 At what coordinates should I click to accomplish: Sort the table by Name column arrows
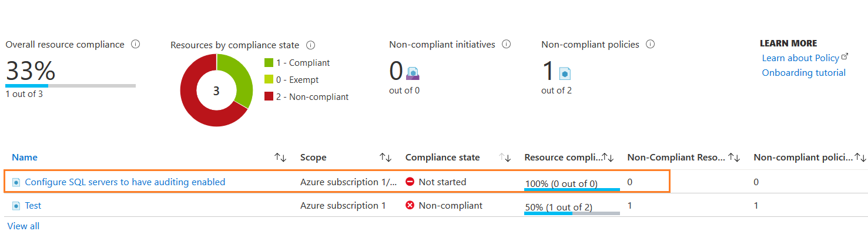[280, 158]
